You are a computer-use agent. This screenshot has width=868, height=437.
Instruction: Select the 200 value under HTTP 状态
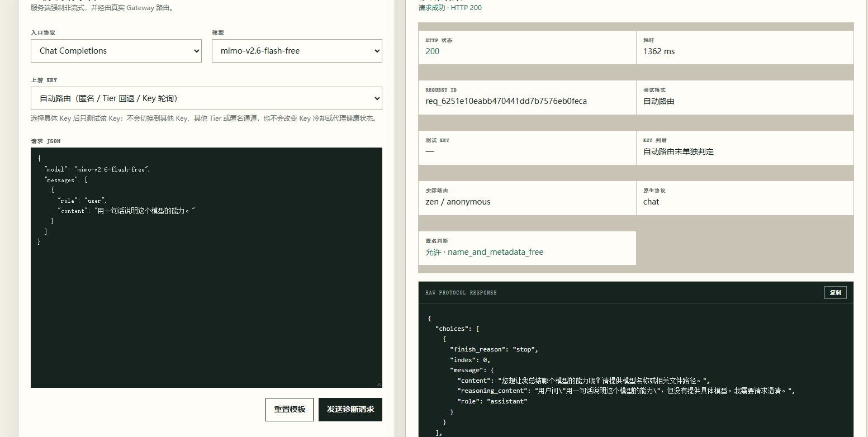[432, 51]
